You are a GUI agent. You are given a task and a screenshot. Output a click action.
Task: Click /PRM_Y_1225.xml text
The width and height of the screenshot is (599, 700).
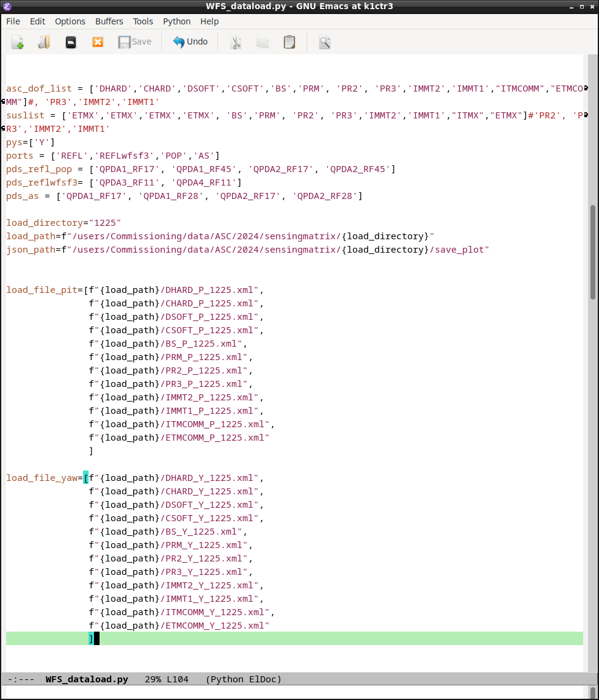pos(201,544)
